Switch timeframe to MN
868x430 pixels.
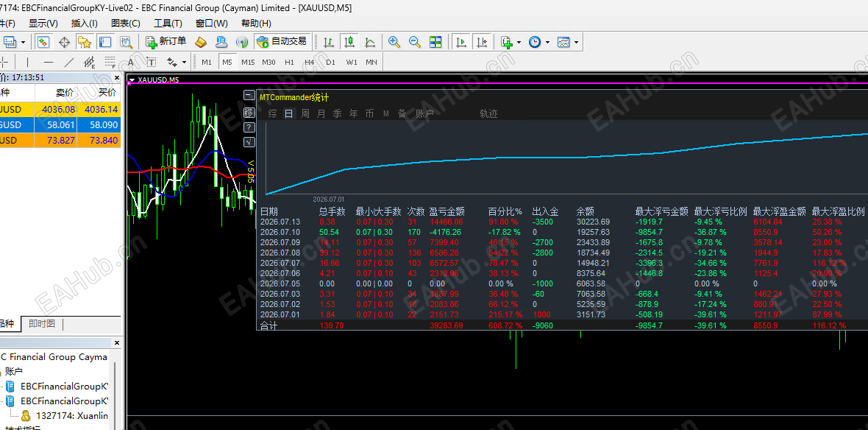coord(371,62)
